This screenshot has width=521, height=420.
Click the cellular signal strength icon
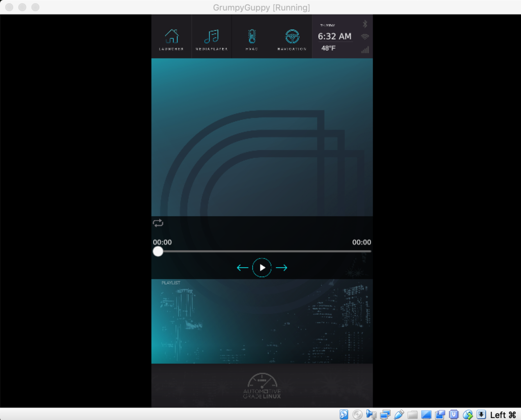point(365,50)
